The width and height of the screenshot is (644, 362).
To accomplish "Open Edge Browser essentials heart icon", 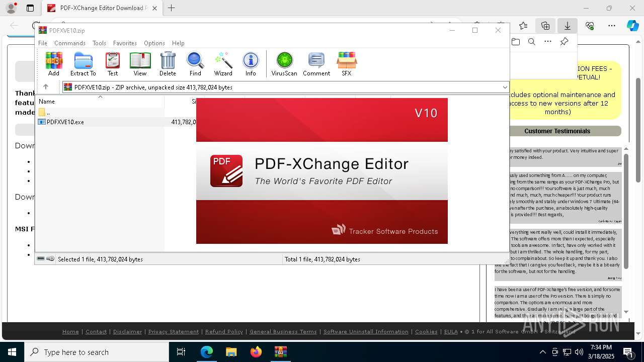I will point(590,26).
